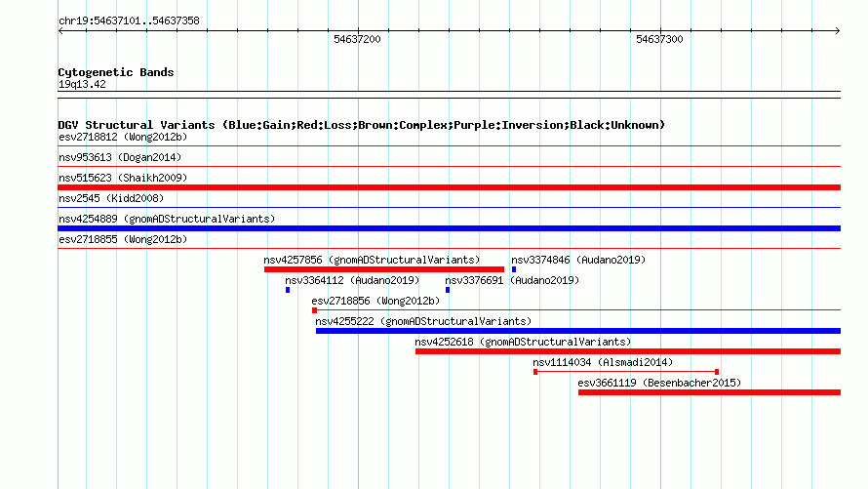Select the red nsv4257856 loss bar
Screen dimensions: 868x489
coord(384,269)
